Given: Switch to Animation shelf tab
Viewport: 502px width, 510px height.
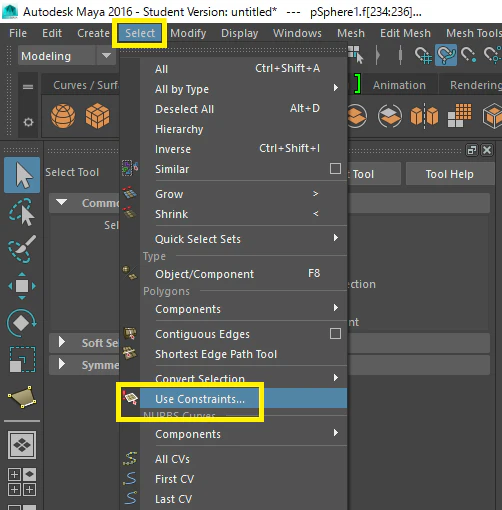Looking at the screenshot, I should point(399,85).
